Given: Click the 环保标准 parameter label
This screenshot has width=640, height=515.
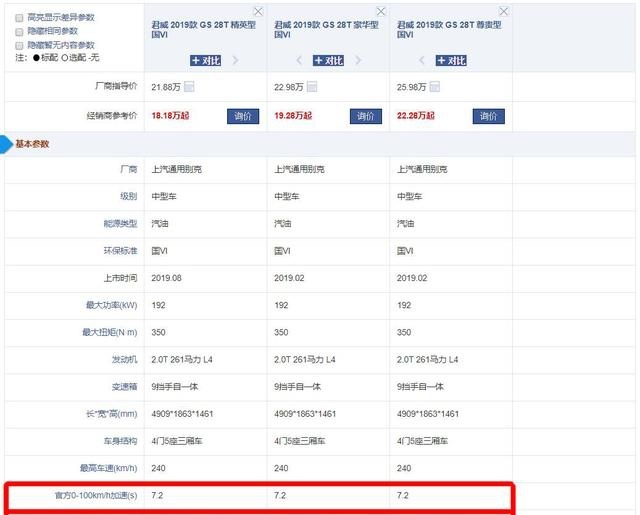Looking at the screenshot, I should [x=120, y=251].
